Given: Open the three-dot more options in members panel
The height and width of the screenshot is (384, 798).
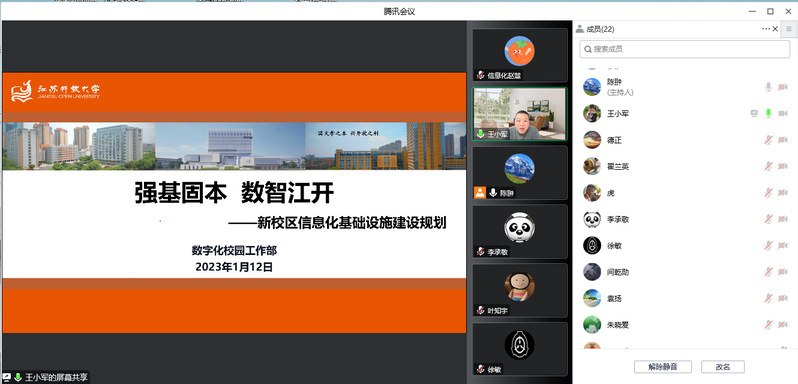Looking at the screenshot, I should coord(766,29).
